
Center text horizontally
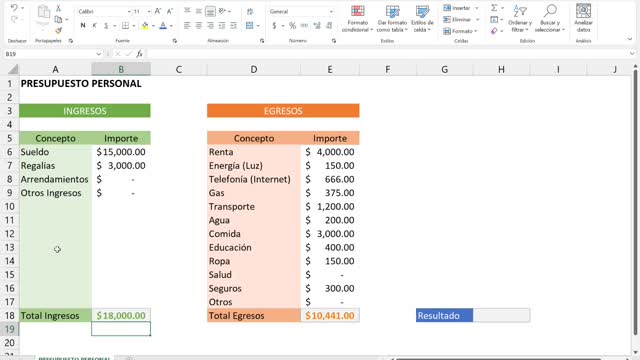(x=198, y=26)
